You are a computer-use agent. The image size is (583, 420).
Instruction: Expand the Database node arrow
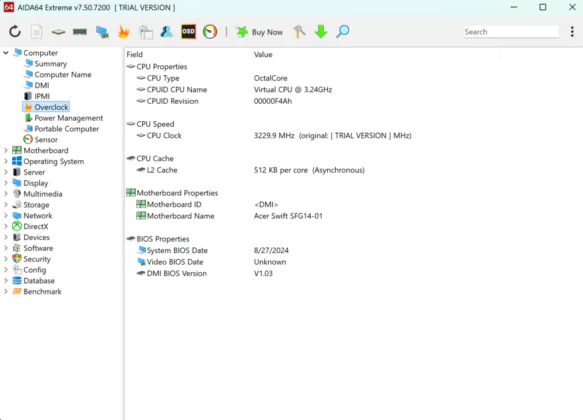[6, 281]
